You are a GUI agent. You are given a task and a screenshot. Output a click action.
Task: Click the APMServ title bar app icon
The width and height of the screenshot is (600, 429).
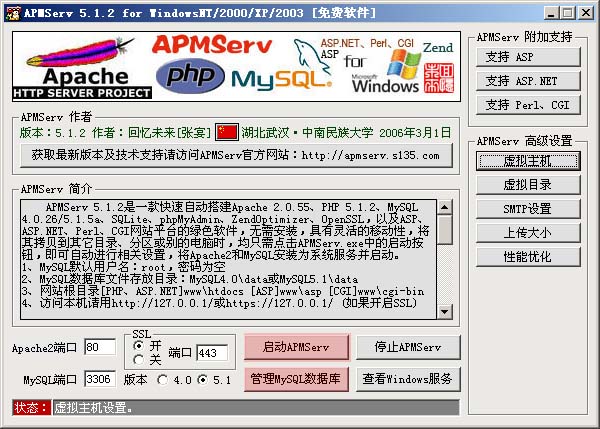(x=13, y=13)
